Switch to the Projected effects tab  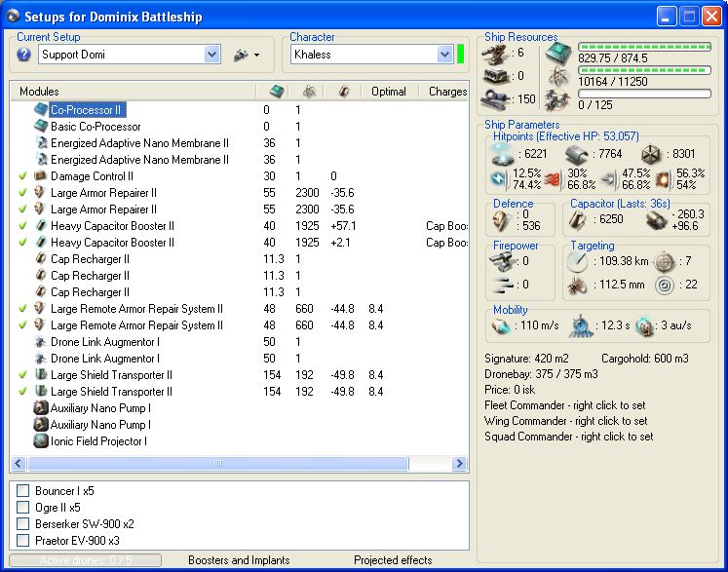click(393, 560)
